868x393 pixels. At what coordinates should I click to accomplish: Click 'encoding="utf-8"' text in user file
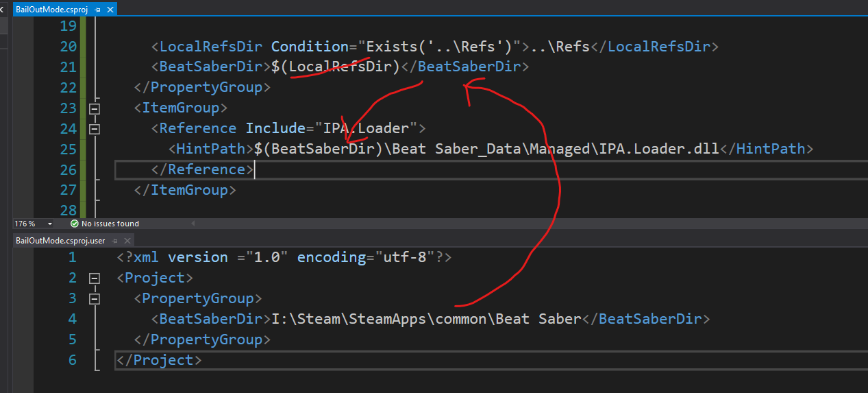[x=367, y=257]
